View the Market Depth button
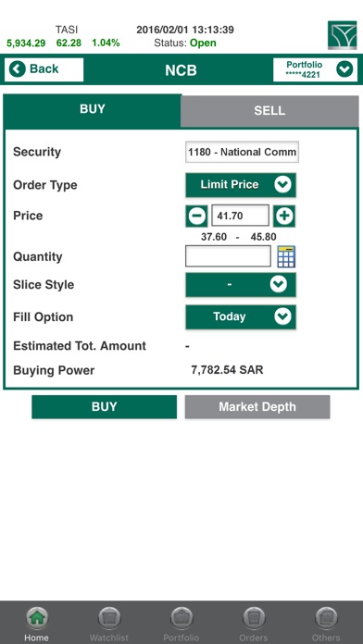The image size is (363, 644). (257, 407)
